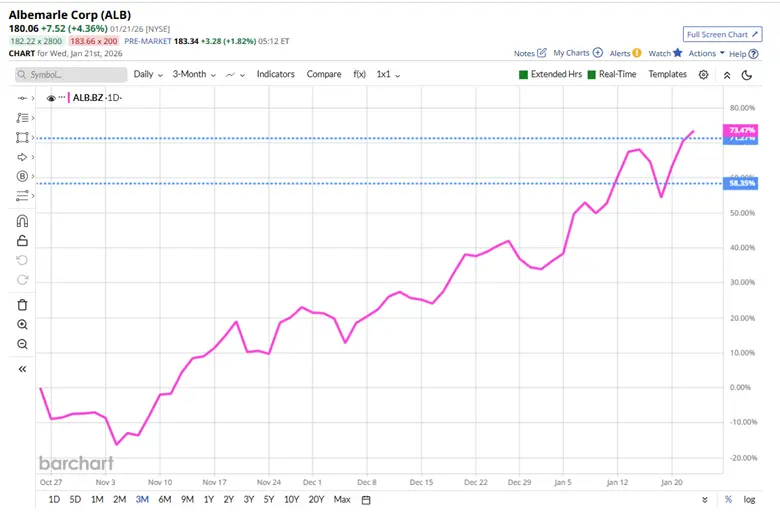This screenshot has width=780, height=531.
Task: Open the B marker annotation tool
Action: pos(22,176)
